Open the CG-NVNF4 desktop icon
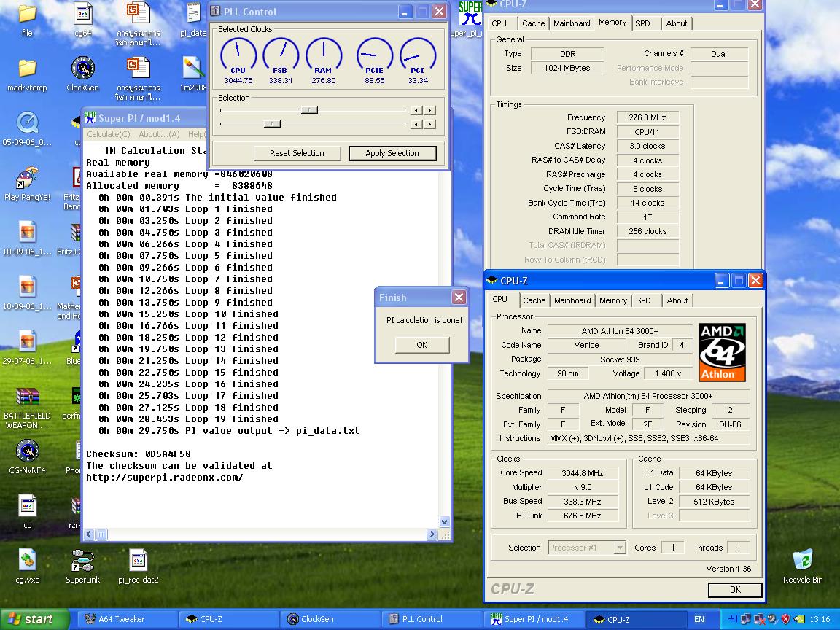This screenshot has width=840, height=630. (27, 452)
